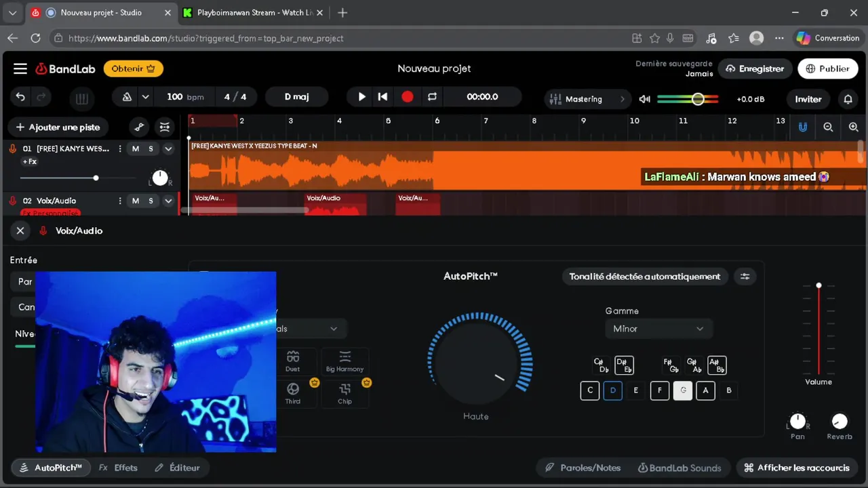868x488 pixels.
Task: Click the Inviter button
Action: [808, 99]
